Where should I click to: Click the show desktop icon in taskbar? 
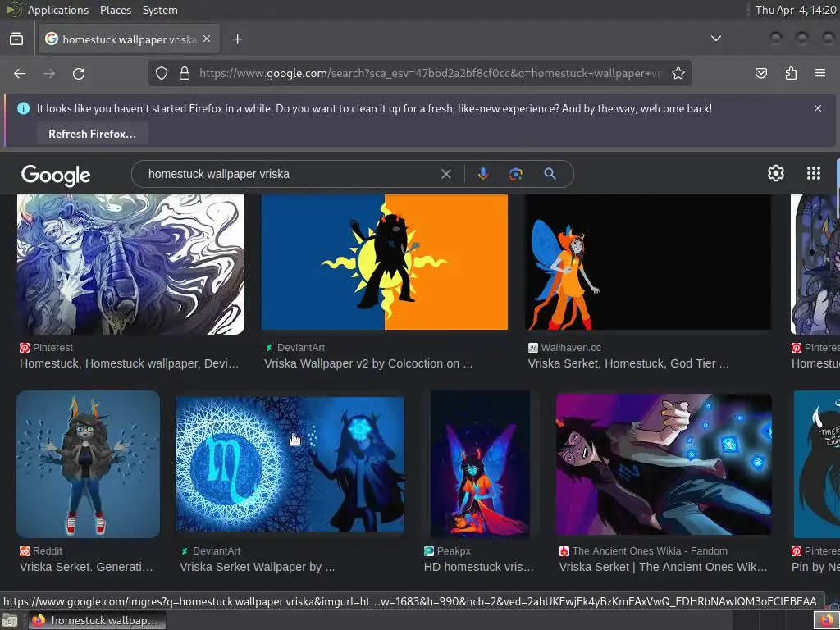coord(10,621)
